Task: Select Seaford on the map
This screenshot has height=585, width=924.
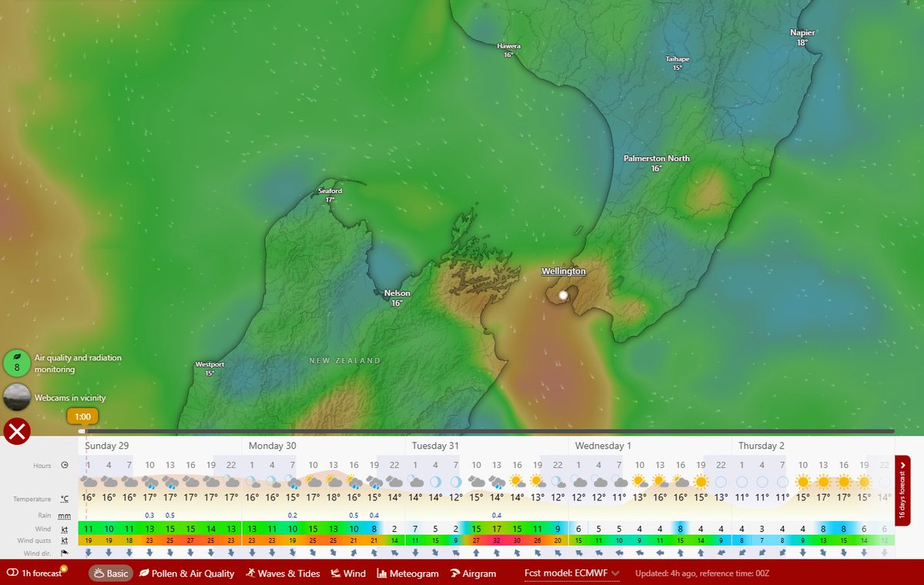Action: pyautogui.click(x=330, y=195)
